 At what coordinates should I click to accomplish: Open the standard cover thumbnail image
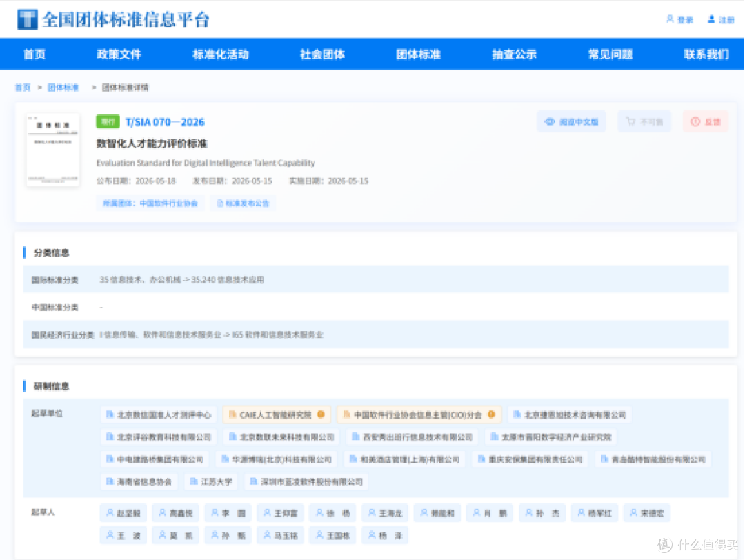click(52, 149)
